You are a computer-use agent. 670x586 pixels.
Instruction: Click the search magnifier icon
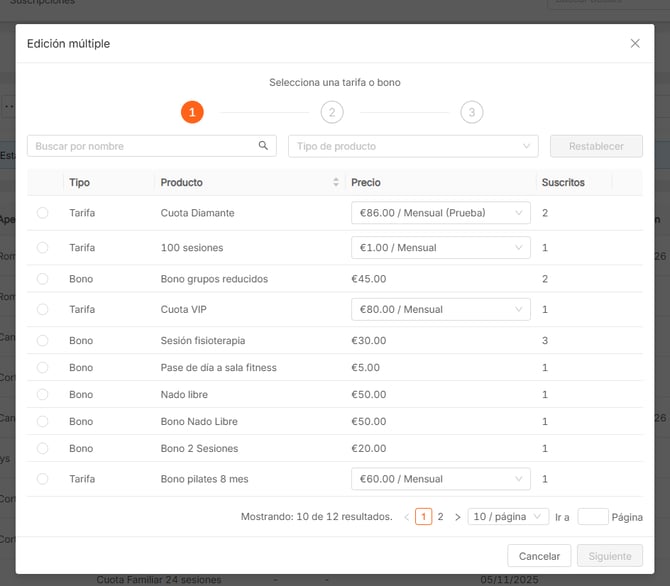(264, 146)
